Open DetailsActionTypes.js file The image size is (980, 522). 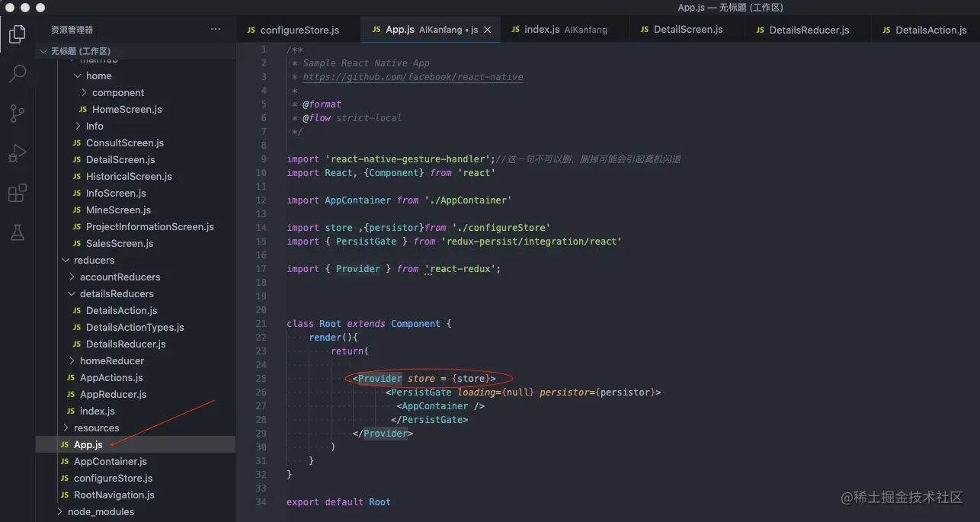[x=136, y=327]
